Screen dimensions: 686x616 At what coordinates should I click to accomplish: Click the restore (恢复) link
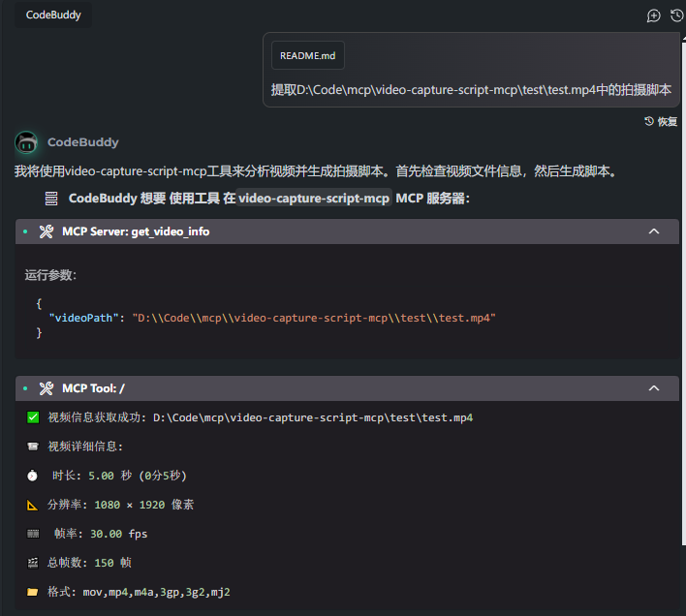click(x=661, y=121)
